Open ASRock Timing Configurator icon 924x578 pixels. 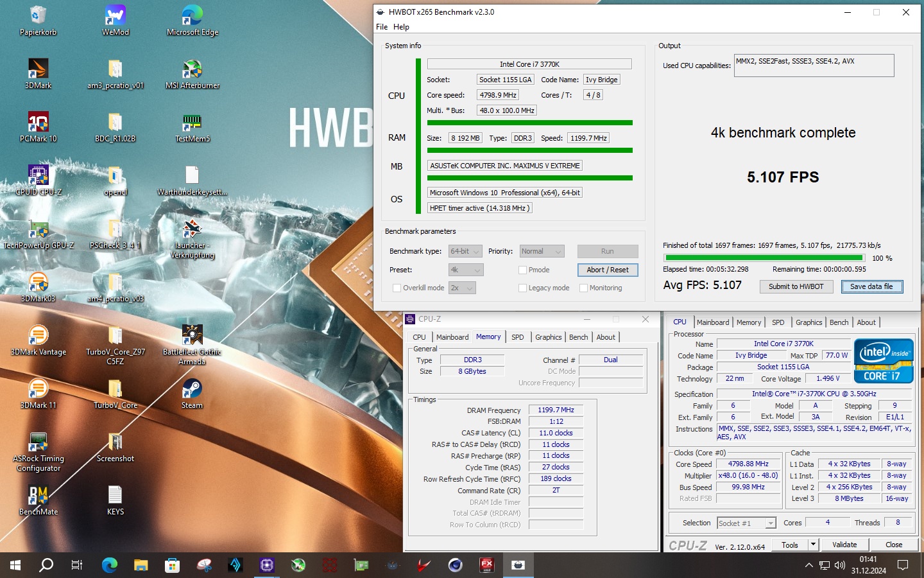(x=38, y=451)
